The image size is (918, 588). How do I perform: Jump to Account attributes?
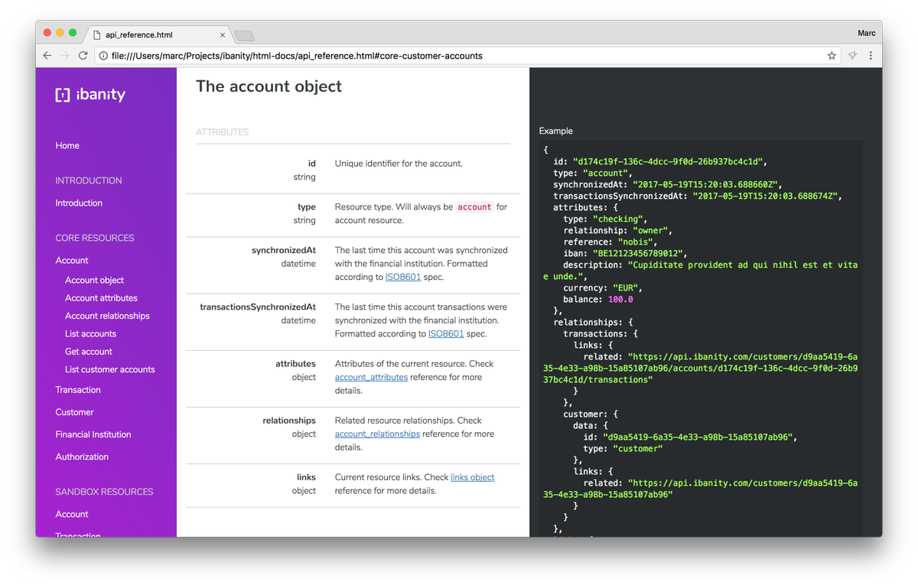click(101, 297)
